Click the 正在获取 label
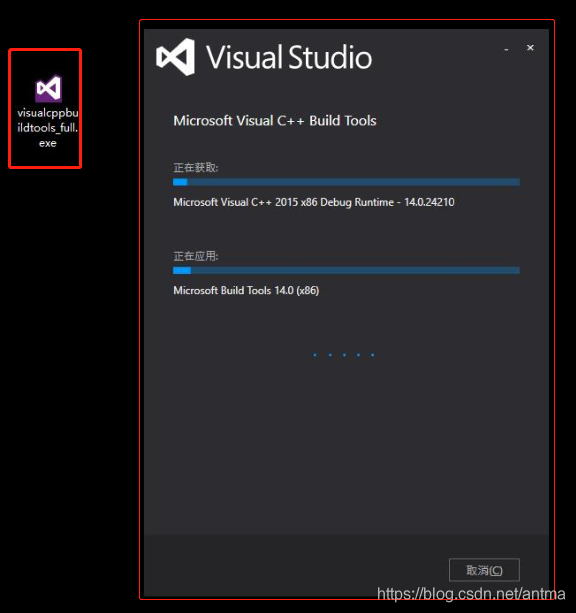 [196, 168]
